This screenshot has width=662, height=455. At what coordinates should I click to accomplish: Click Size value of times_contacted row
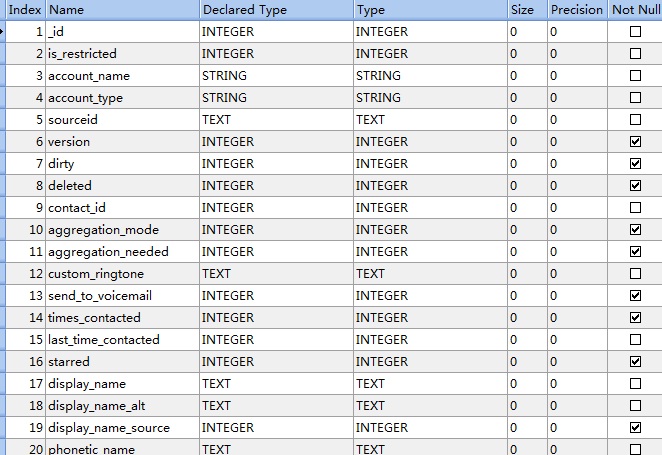pos(527,317)
